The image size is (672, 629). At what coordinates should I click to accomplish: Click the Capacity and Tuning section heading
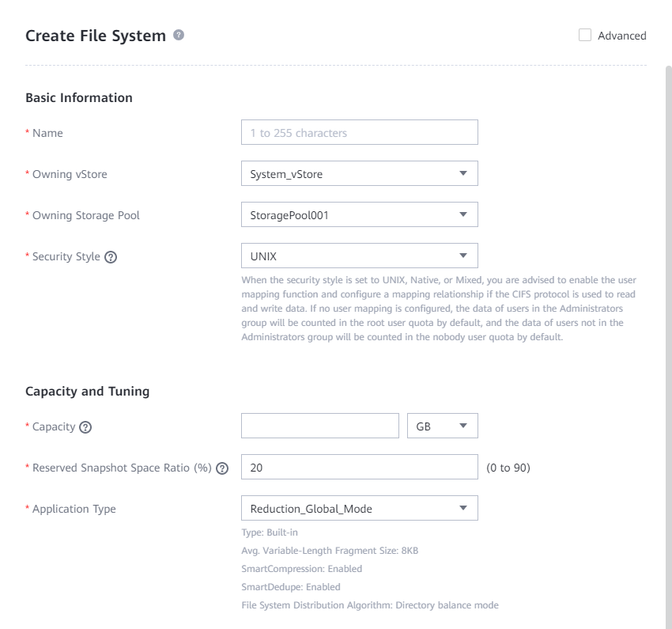(x=88, y=391)
